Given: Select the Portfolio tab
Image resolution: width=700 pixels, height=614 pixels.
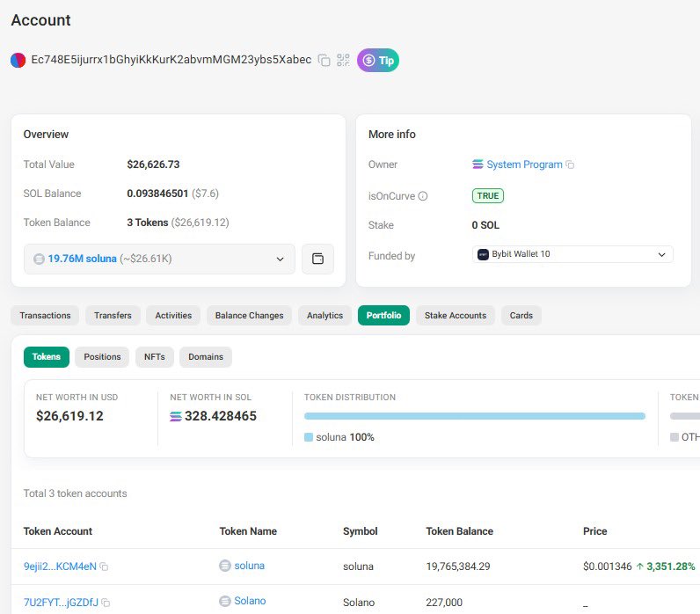Looking at the screenshot, I should 384,315.
